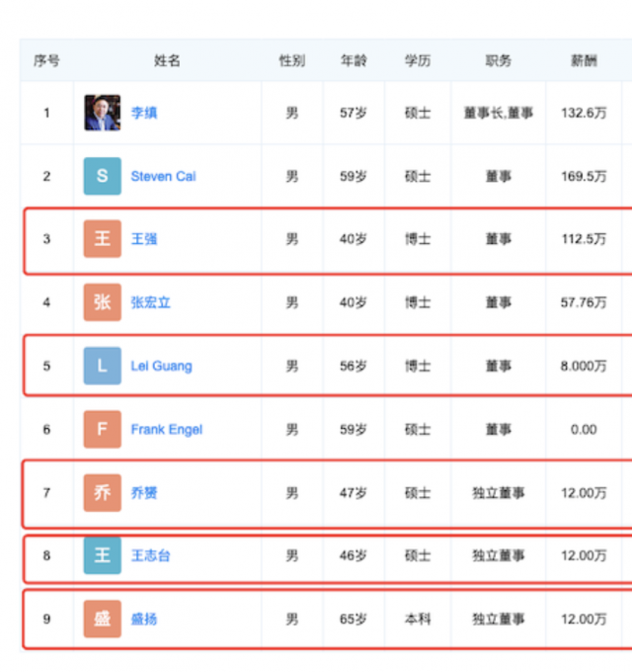Click the orange 王 avatar for 王强
The width and height of the screenshot is (632, 672).
[x=103, y=239]
